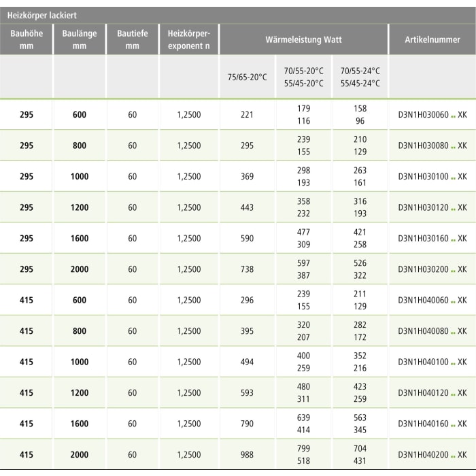Click the 988 watt output value
The image size is (476, 476).
[248, 454]
